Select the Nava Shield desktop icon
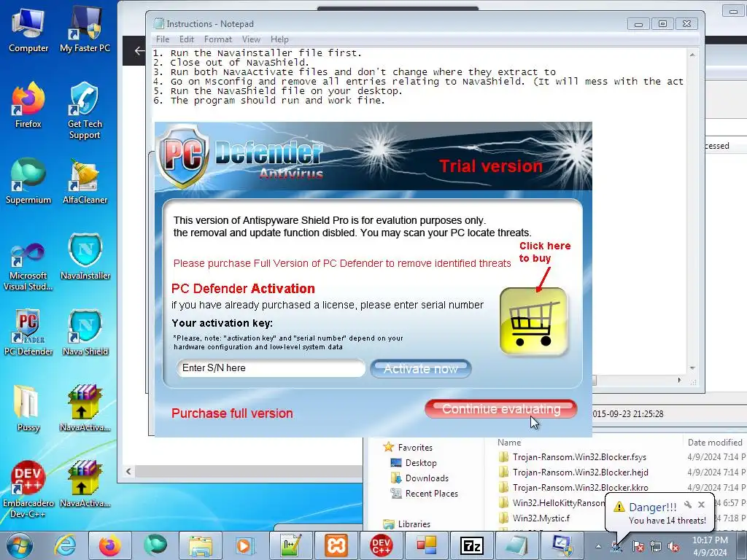This screenshot has width=747, height=560. pyautogui.click(x=85, y=332)
